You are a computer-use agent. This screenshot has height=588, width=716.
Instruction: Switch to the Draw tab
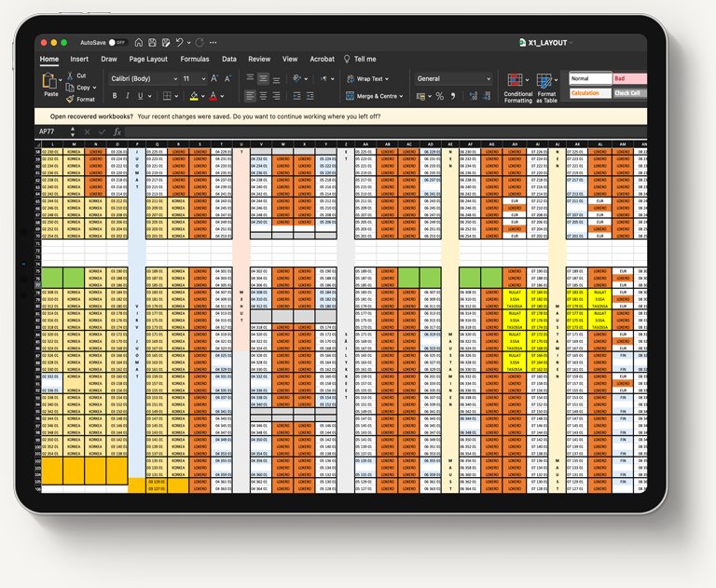109,59
